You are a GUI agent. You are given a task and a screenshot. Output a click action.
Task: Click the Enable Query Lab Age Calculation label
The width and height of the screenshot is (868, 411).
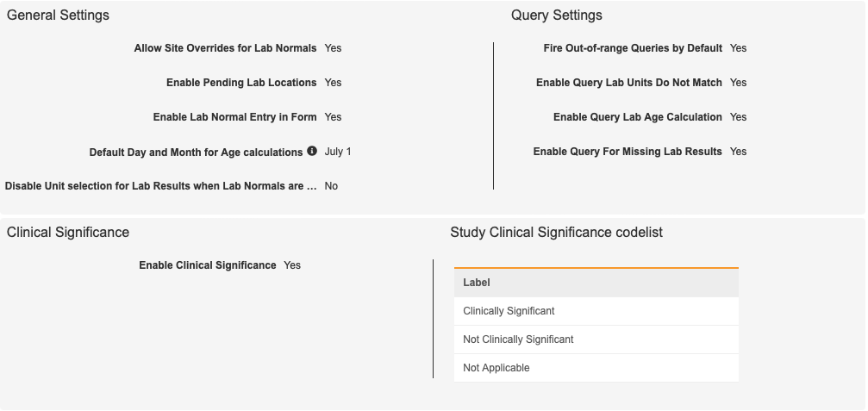(x=637, y=117)
